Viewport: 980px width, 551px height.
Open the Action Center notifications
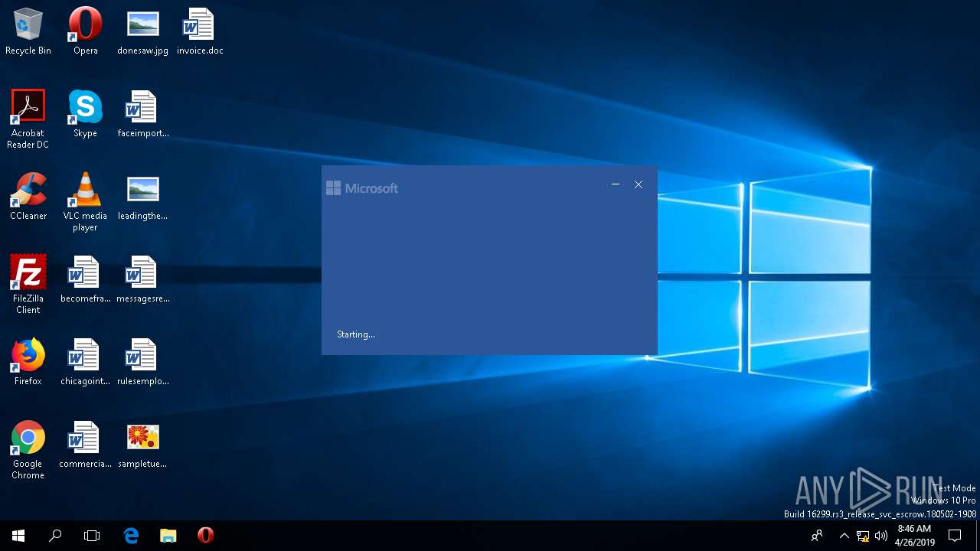955,536
